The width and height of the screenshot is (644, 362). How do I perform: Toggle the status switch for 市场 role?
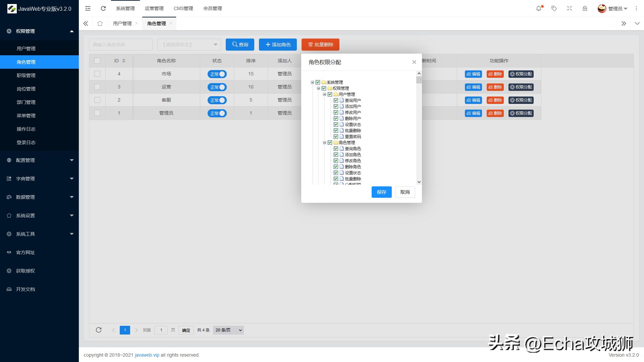(x=217, y=74)
